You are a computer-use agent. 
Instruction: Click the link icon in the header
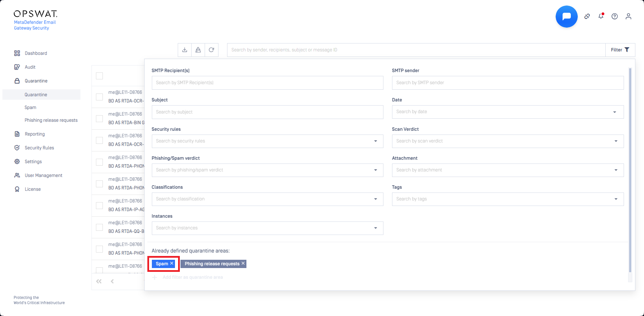(587, 16)
